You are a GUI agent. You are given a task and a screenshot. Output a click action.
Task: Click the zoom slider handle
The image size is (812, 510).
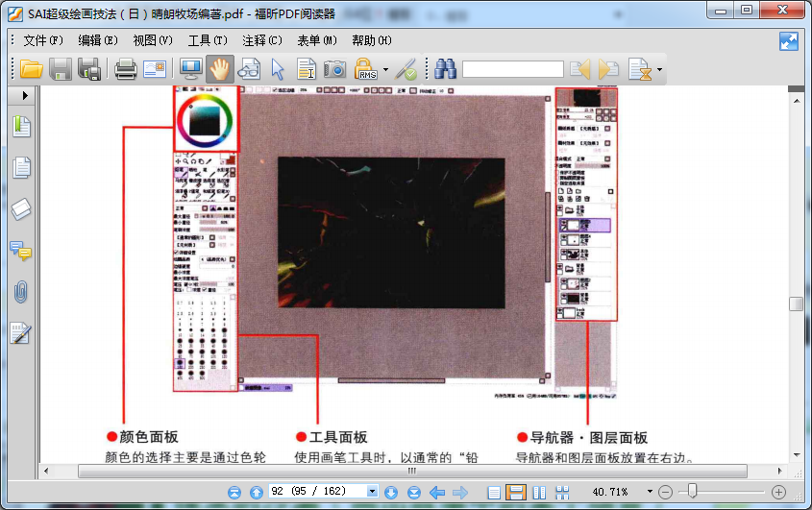693,491
